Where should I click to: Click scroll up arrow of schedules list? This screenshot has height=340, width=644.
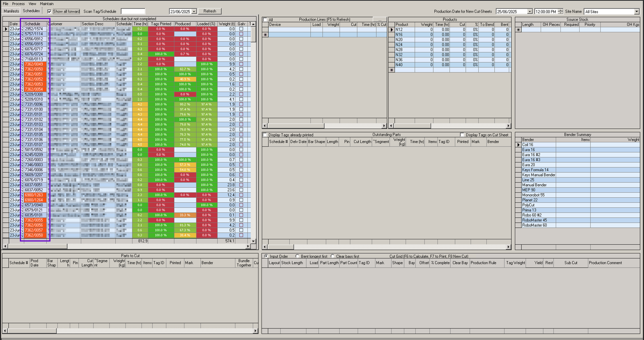pyautogui.click(x=253, y=24)
